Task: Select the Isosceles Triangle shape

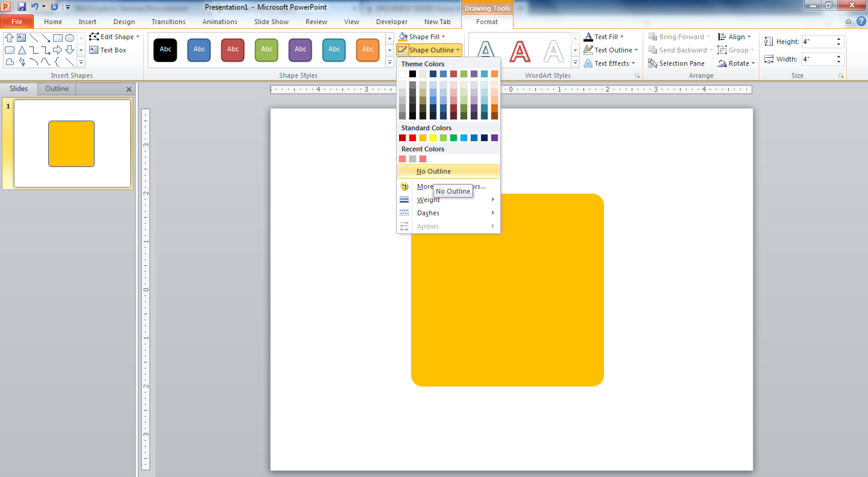Action: click(21, 50)
